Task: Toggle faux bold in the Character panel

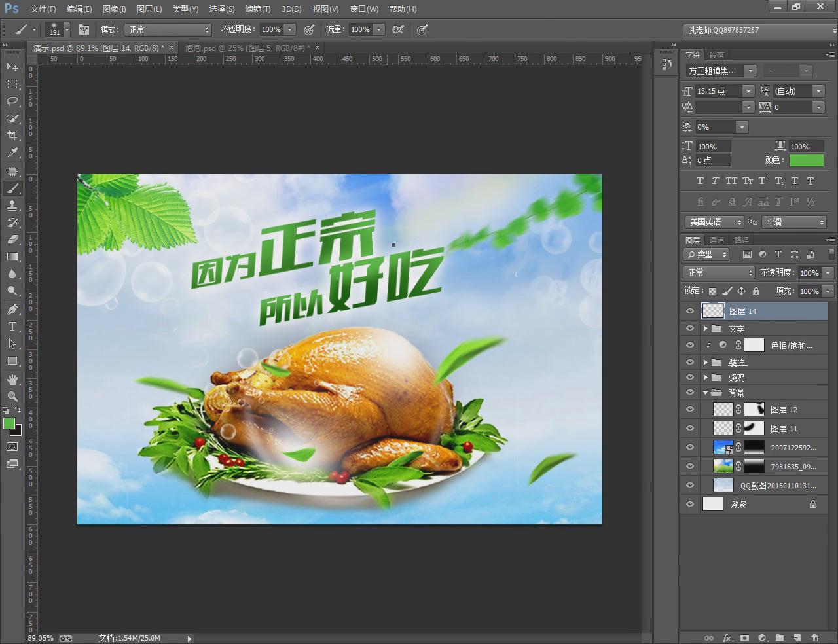Action: tap(700, 181)
